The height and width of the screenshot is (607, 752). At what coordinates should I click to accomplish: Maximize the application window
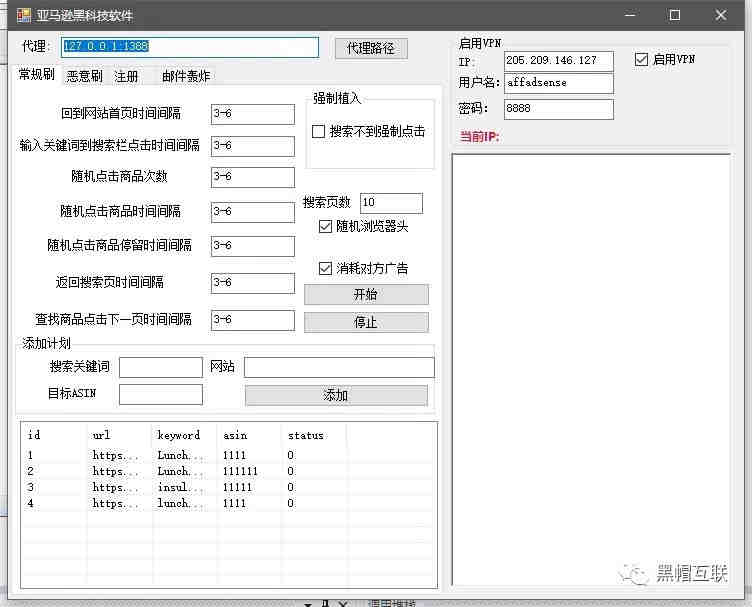point(675,15)
